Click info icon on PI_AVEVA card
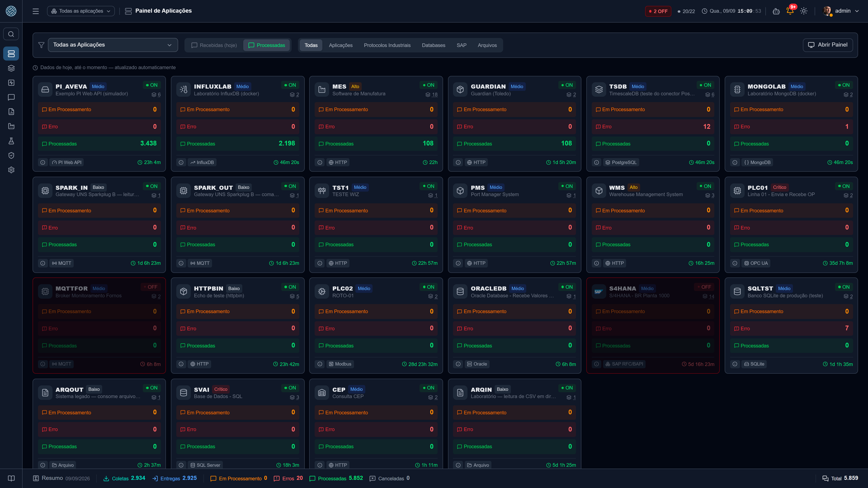Viewport: 868px width, 488px height. click(43, 162)
